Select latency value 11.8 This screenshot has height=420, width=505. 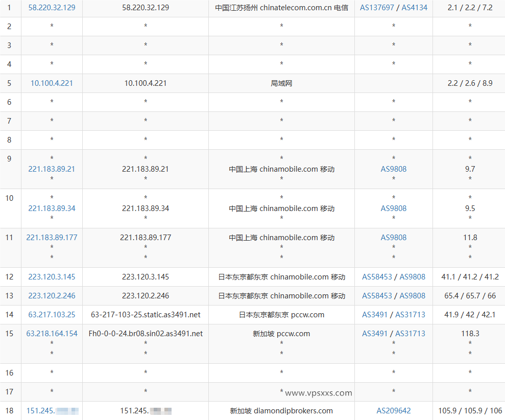(470, 238)
